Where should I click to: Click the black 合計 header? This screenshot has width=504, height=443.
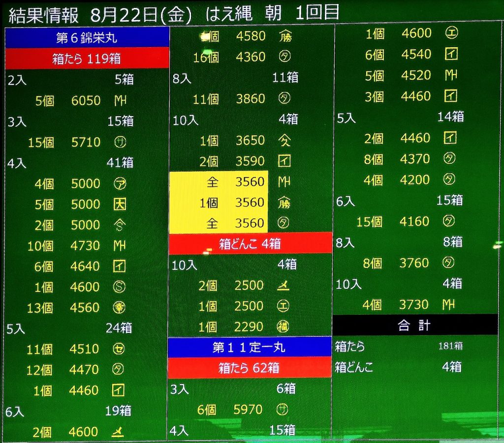click(x=415, y=325)
